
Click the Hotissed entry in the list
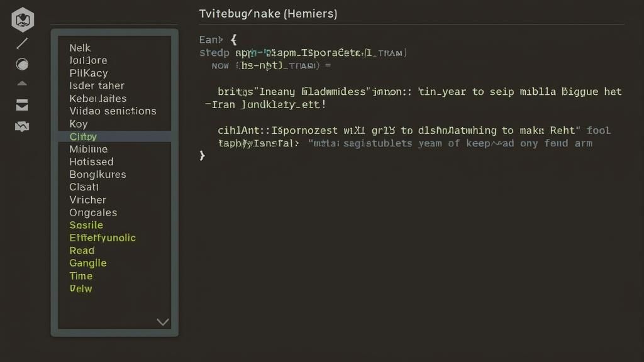91,162
